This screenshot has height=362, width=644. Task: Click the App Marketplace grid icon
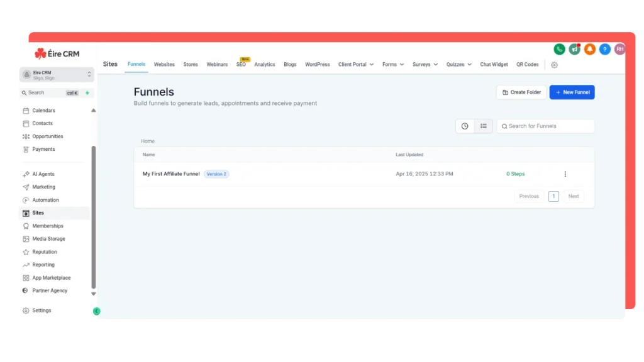tap(26, 278)
